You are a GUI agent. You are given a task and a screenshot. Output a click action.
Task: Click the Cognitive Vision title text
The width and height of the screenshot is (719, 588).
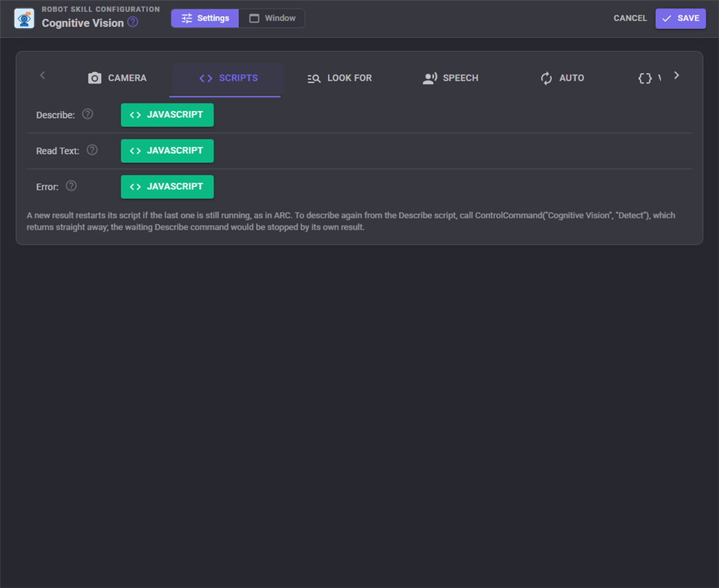83,23
